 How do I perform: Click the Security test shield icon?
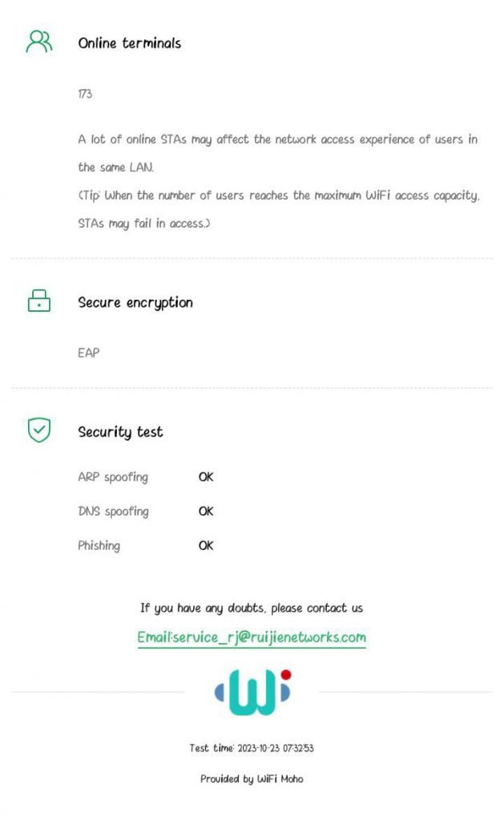(39, 430)
